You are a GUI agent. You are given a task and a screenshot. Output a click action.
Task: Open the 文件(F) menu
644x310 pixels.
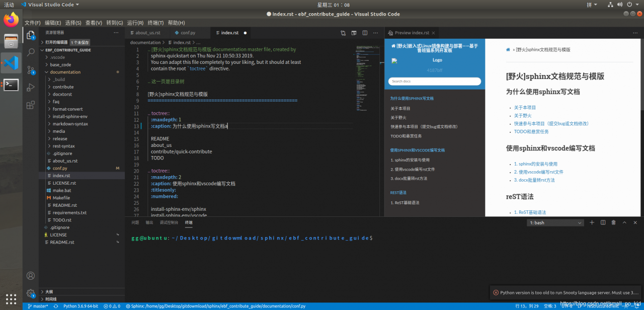(x=33, y=23)
